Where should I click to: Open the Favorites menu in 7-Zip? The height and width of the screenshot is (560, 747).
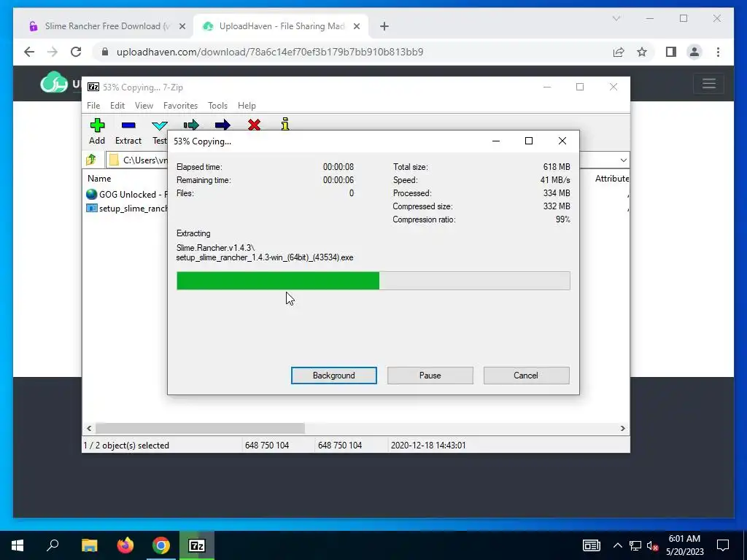click(180, 106)
